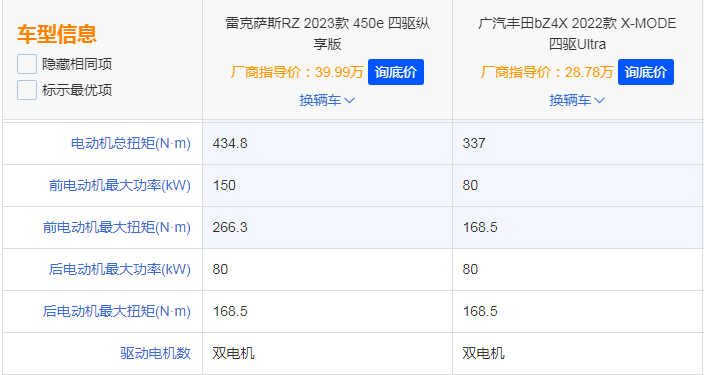Click the 后电动机最大功率(kW) parameter label
This screenshot has width=704, height=375.
(120, 269)
